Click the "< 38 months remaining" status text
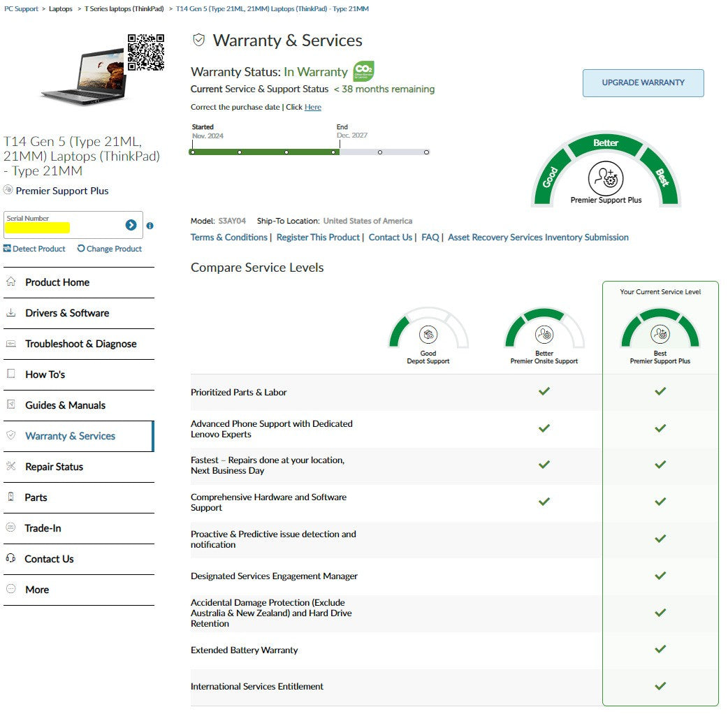This screenshot has height=714, width=728. point(384,89)
